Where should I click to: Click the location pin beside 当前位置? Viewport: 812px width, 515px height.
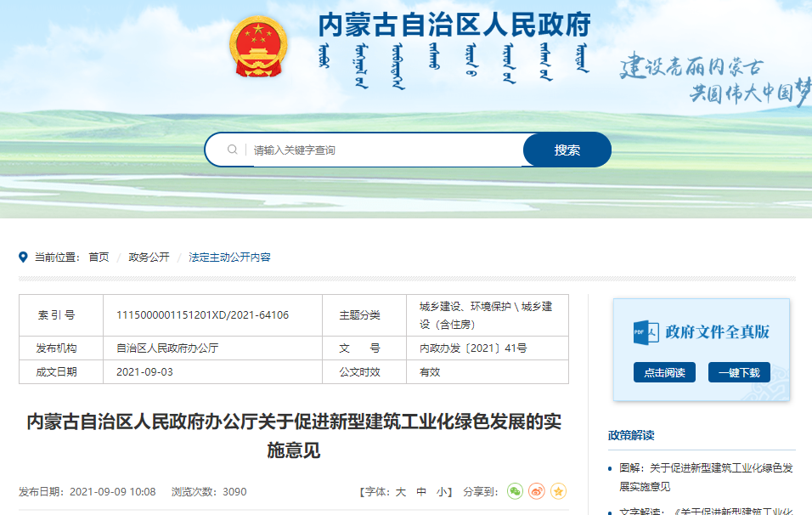click(23, 254)
